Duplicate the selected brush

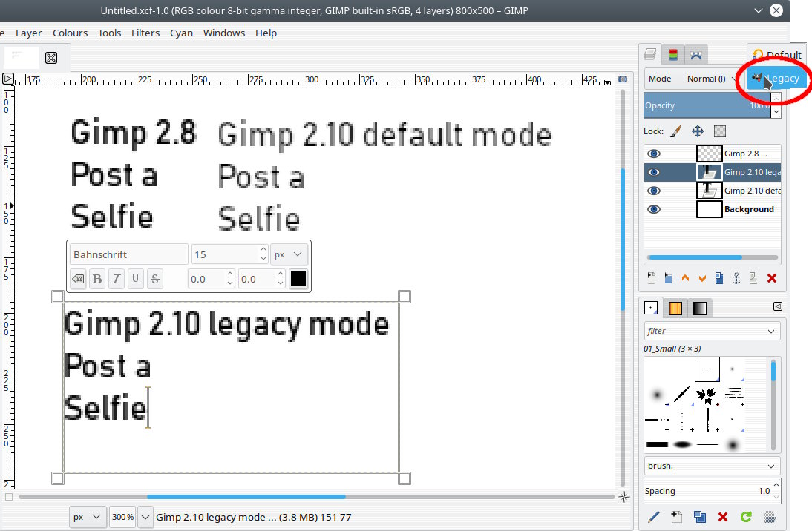click(x=700, y=516)
